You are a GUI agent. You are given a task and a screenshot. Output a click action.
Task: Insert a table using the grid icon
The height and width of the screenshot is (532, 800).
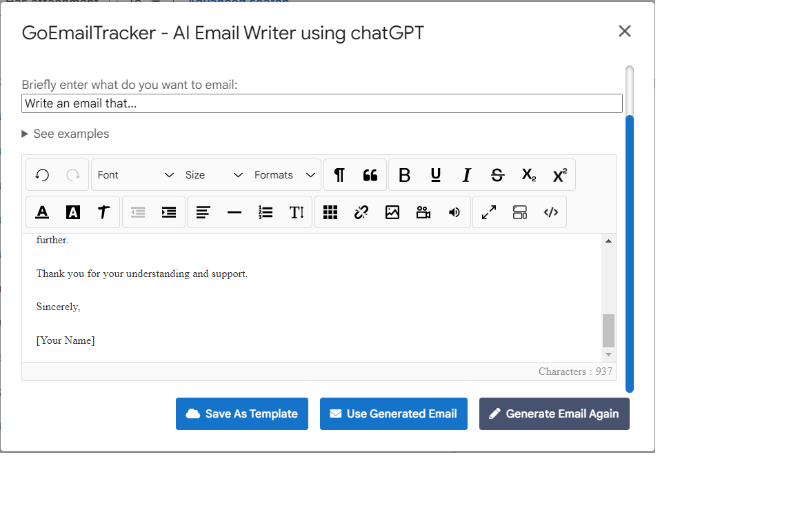pos(330,212)
